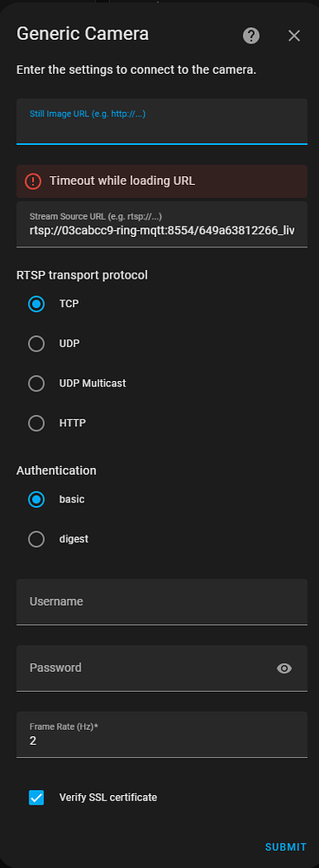Focus the Still Image URL field
319x868 pixels.
(162, 122)
